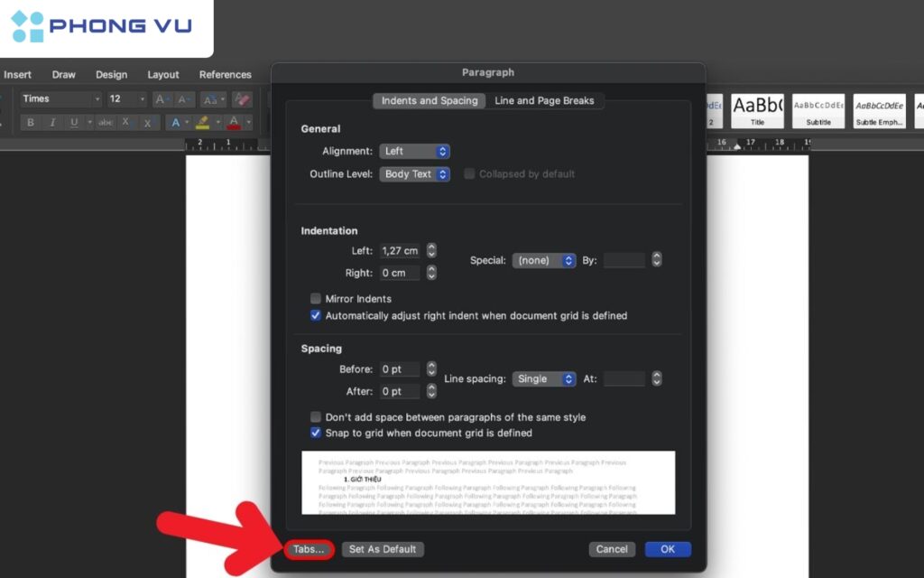The image size is (924, 578).
Task: Click the Tabs button
Action: coord(309,549)
